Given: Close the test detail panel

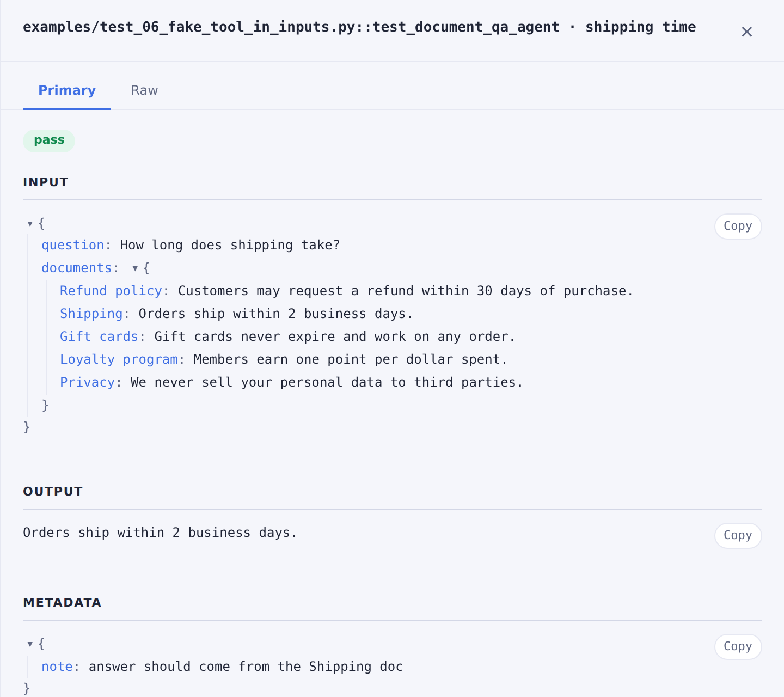Looking at the screenshot, I should pyautogui.click(x=747, y=32).
